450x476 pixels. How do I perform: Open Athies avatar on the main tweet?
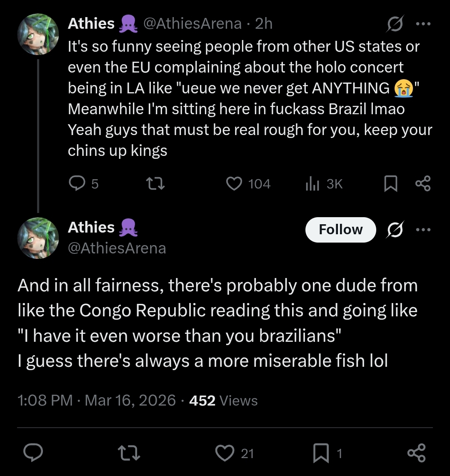tap(38, 238)
